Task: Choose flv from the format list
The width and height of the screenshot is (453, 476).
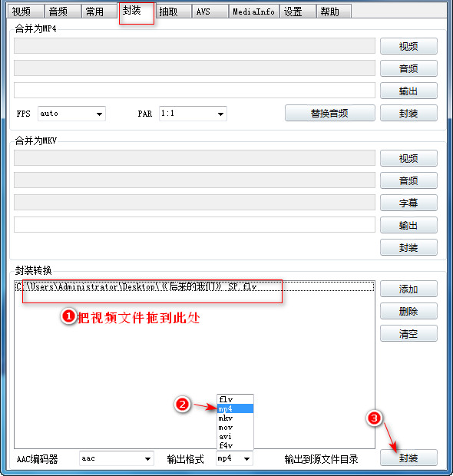Action: (235, 399)
